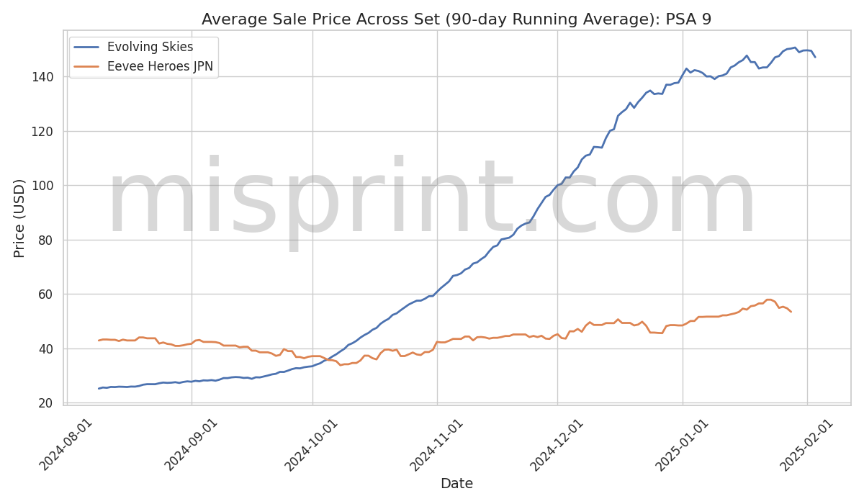The image size is (864, 504).
Task: Select the 2025-02-01 date tick label
Action: coord(807,444)
